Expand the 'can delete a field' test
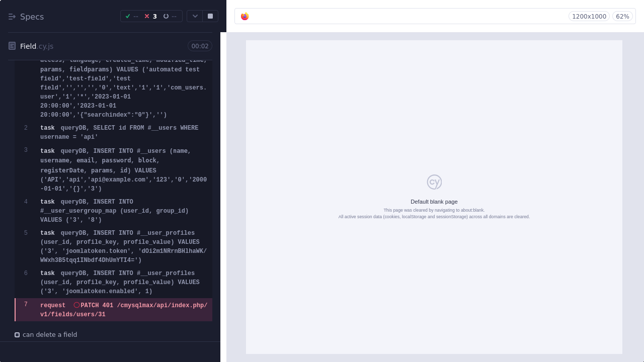This screenshot has height=362, width=644. (x=50, y=335)
